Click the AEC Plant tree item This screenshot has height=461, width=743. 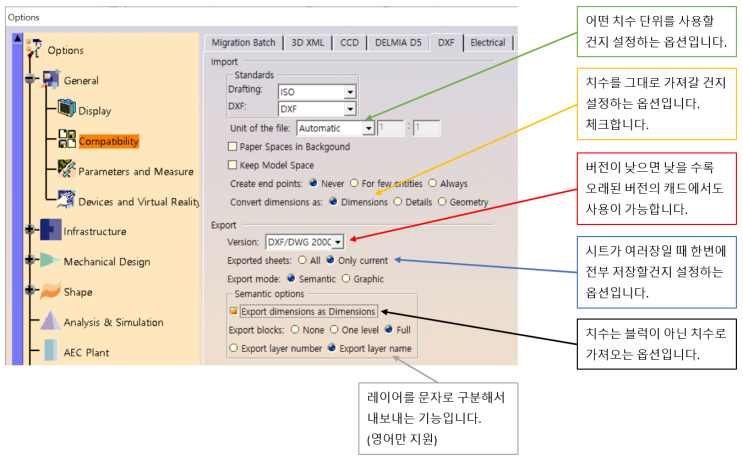click(x=86, y=353)
